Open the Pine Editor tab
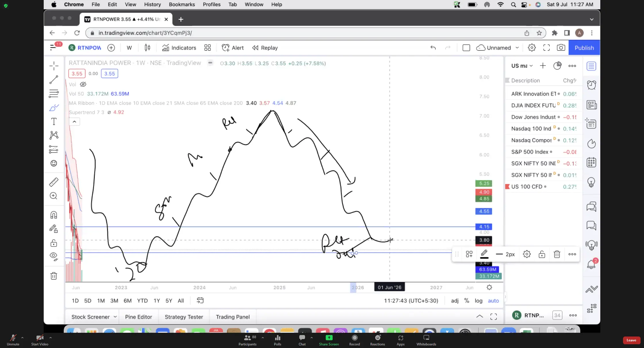 (138, 317)
